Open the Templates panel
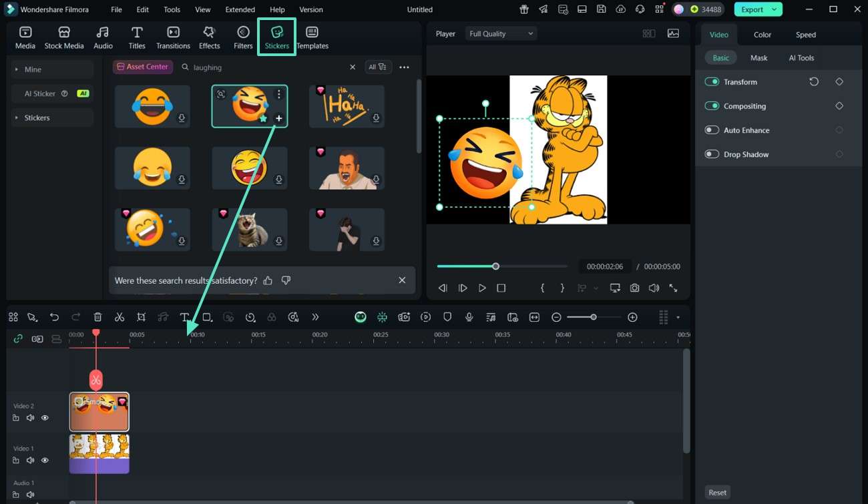 coord(312,37)
